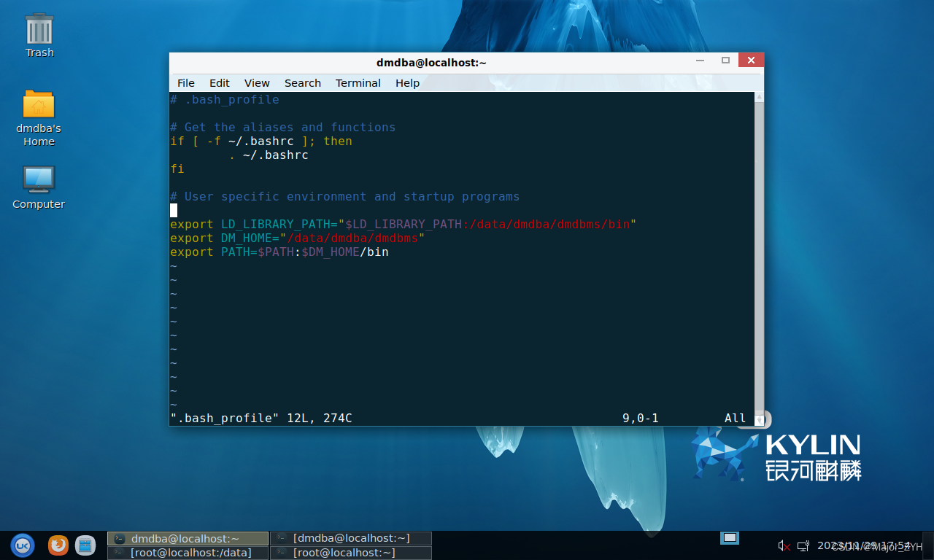Open the Kylin start menu
Screen dimensions: 934x560
(22, 545)
